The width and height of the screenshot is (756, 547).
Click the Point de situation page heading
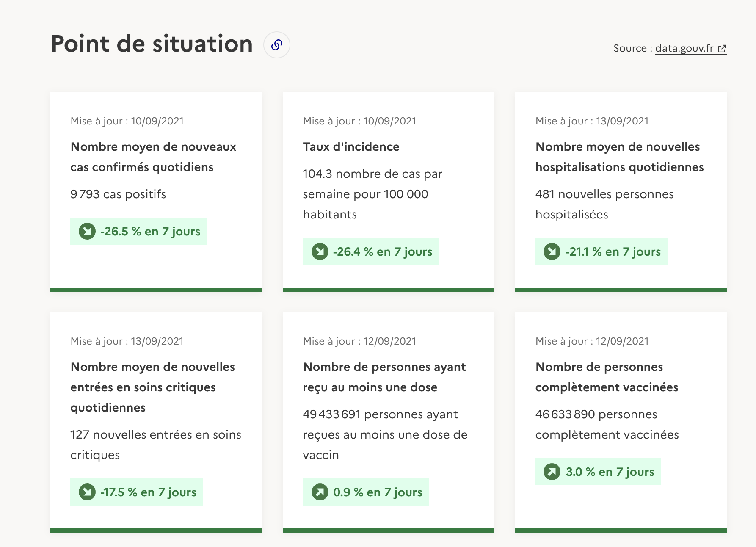[152, 44]
